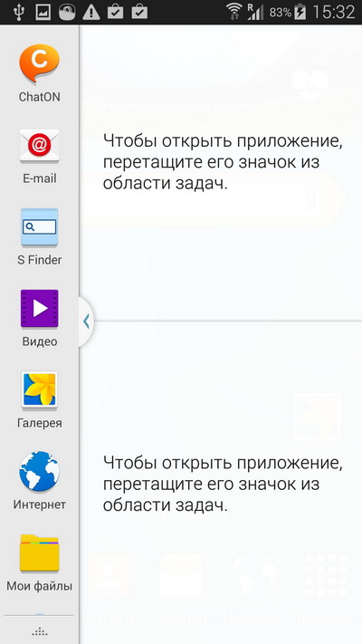
Task: Tap the battery indicator in the status bar
Action: (300, 13)
